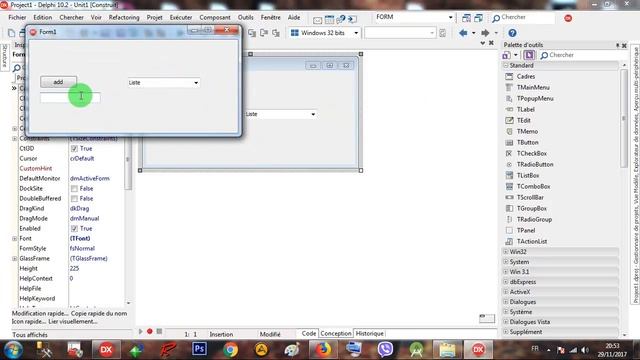Expand the Dialogues palette category
Screen dimensions: 640x360
click(506, 302)
